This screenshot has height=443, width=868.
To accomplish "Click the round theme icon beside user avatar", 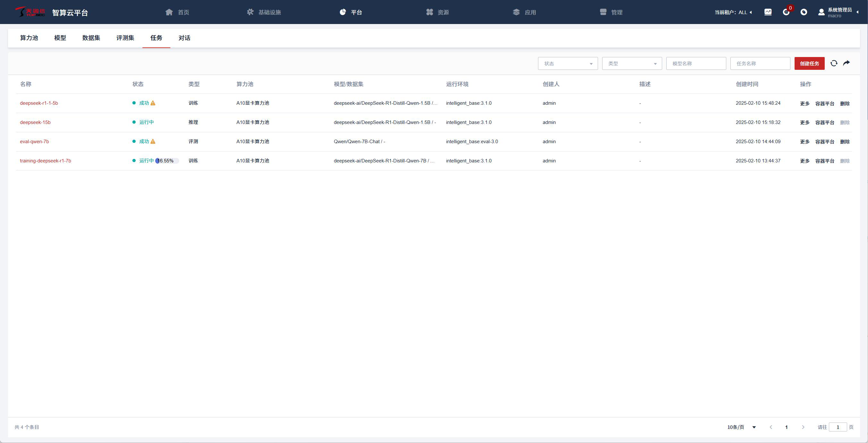I will (804, 12).
